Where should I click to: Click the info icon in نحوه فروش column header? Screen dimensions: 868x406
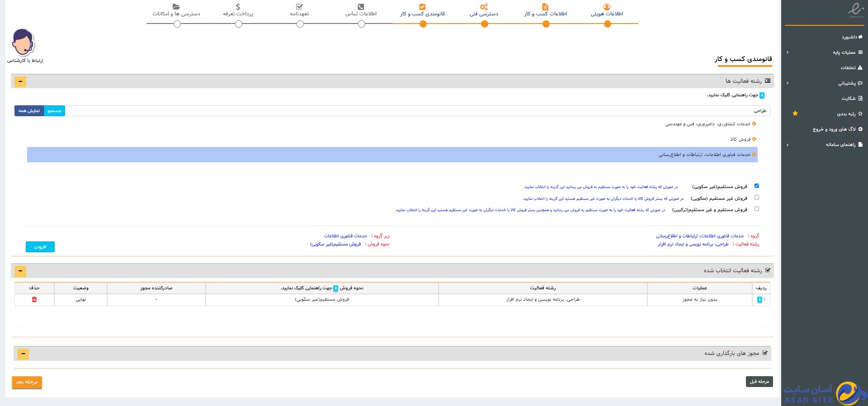point(335,288)
